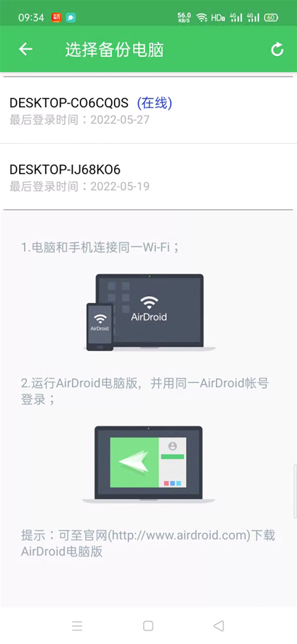The width and height of the screenshot is (297, 644).
Task: Tap the Android home square button
Action: (x=148, y=625)
